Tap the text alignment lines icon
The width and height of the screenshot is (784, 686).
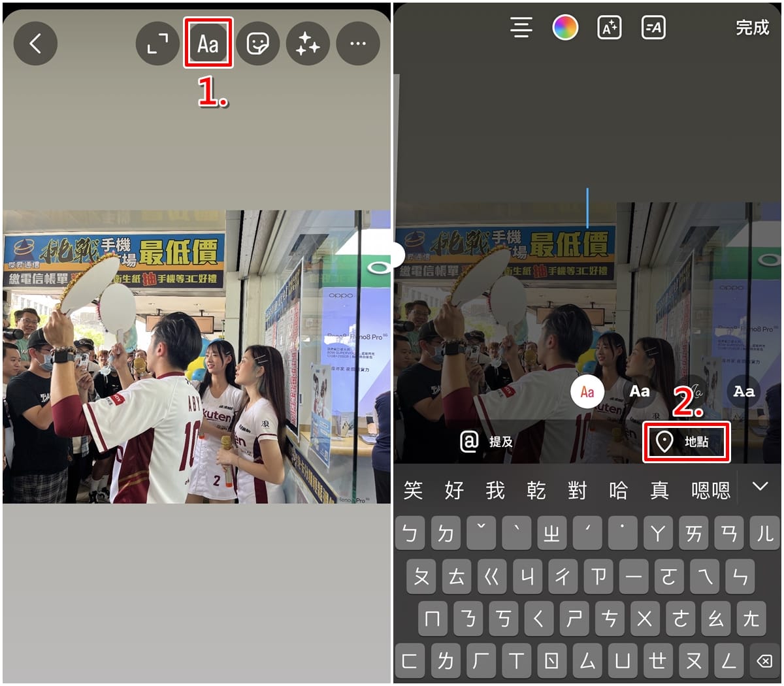(521, 27)
